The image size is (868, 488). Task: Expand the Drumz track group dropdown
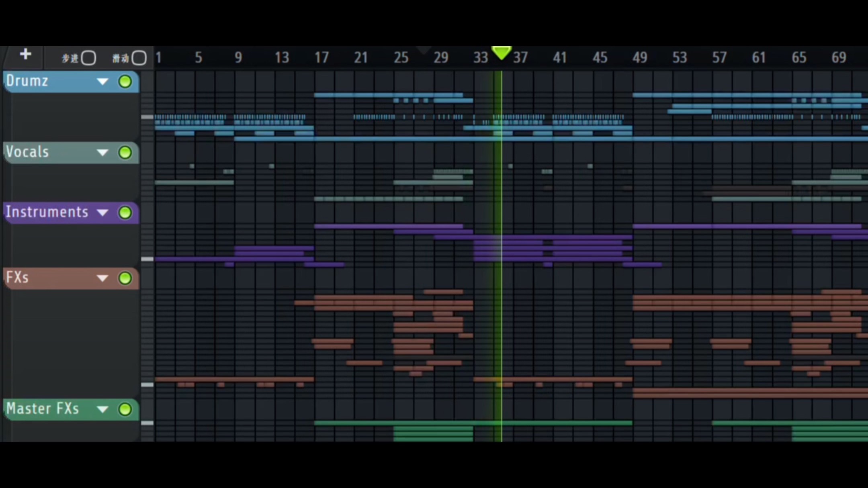pyautogui.click(x=103, y=82)
